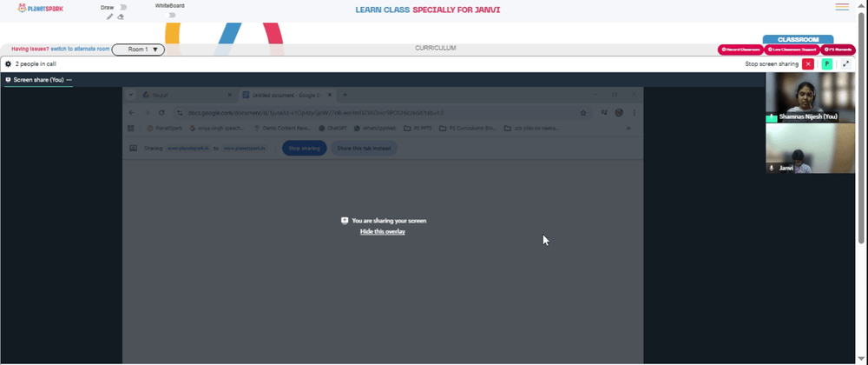Click the scrollbar up arrow
The image size is (868, 365).
[x=861, y=4]
